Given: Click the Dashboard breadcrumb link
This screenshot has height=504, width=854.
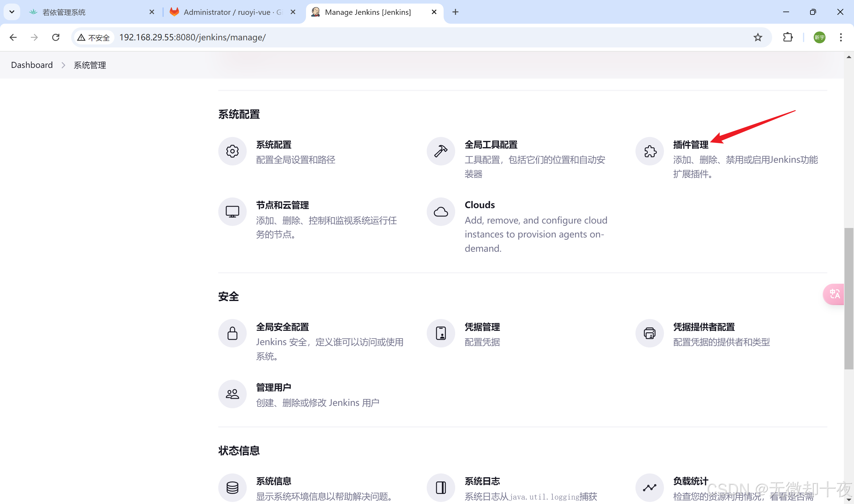Looking at the screenshot, I should 32,65.
